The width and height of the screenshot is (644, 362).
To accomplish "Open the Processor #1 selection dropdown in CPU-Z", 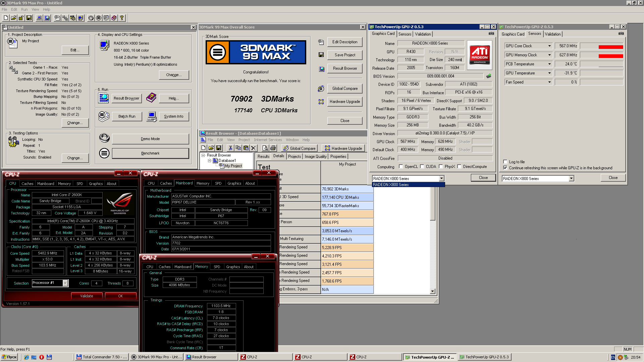I will 65,283.
